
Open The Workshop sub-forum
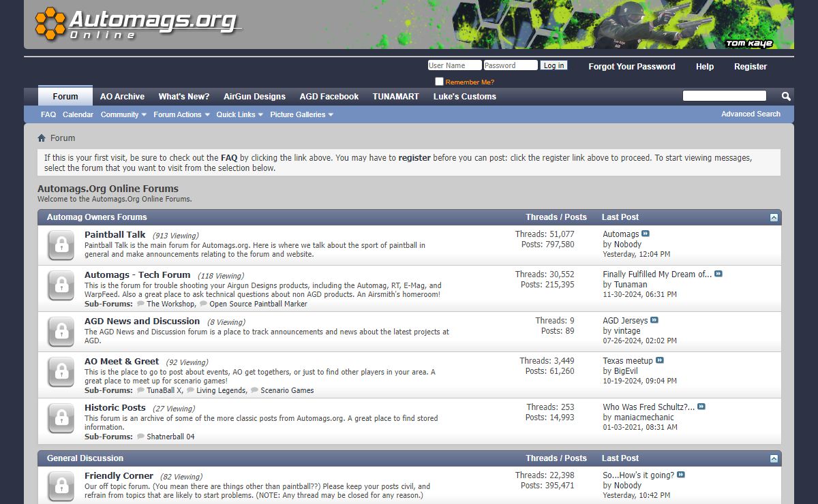click(x=170, y=304)
